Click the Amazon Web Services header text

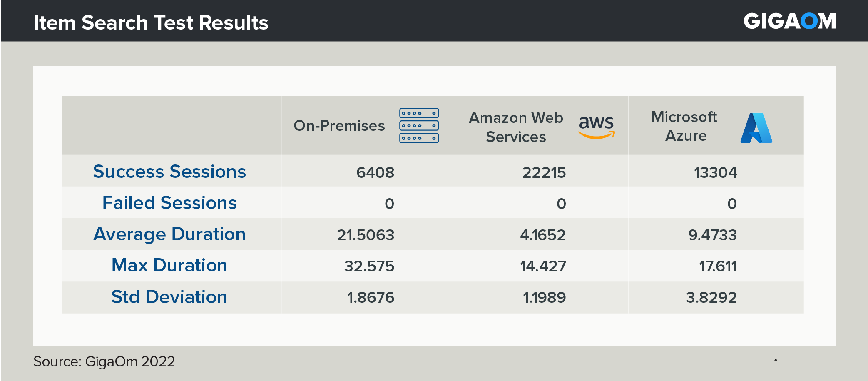tap(516, 127)
